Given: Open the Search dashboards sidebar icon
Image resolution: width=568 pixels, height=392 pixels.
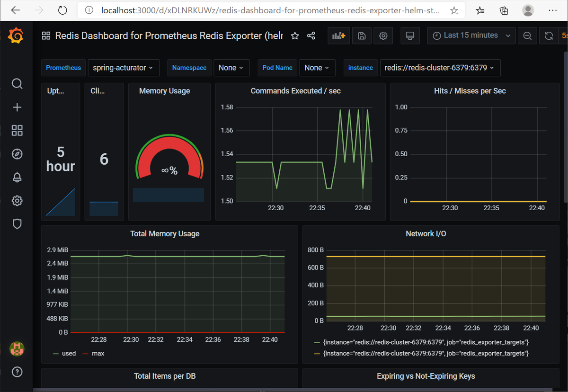Looking at the screenshot, I should pyautogui.click(x=17, y=84).
